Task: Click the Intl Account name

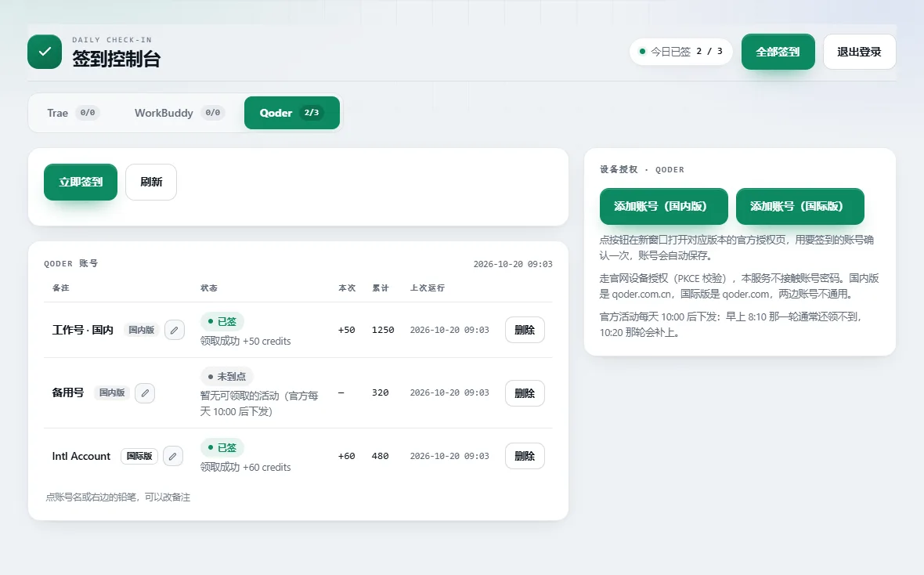Action: pos(81,456)
